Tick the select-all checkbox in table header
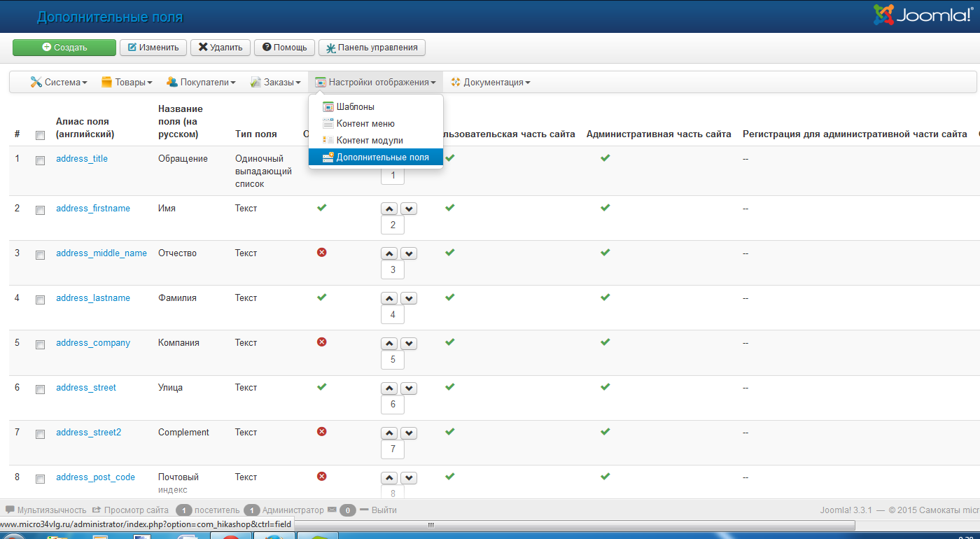The image size is (980, 539). [40, 135]
